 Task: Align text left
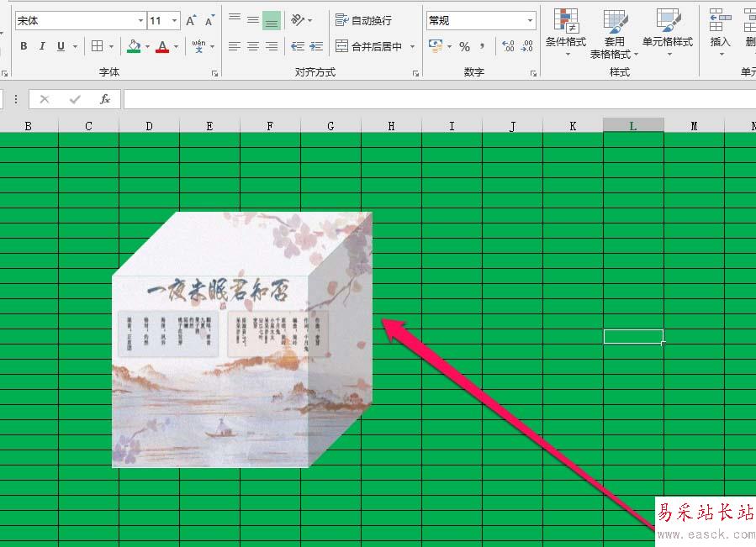(235, 46)
